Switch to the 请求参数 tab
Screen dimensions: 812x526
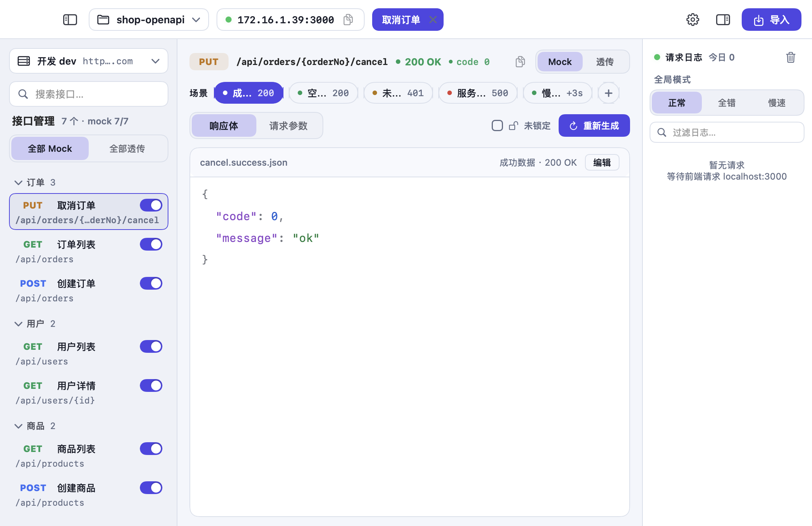tap(288, 125)
